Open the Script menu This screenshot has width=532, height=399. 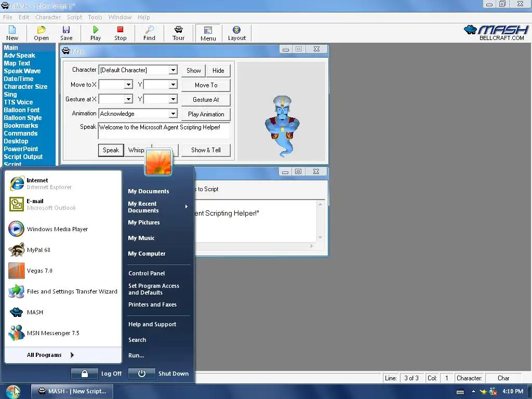coord(74,17)
